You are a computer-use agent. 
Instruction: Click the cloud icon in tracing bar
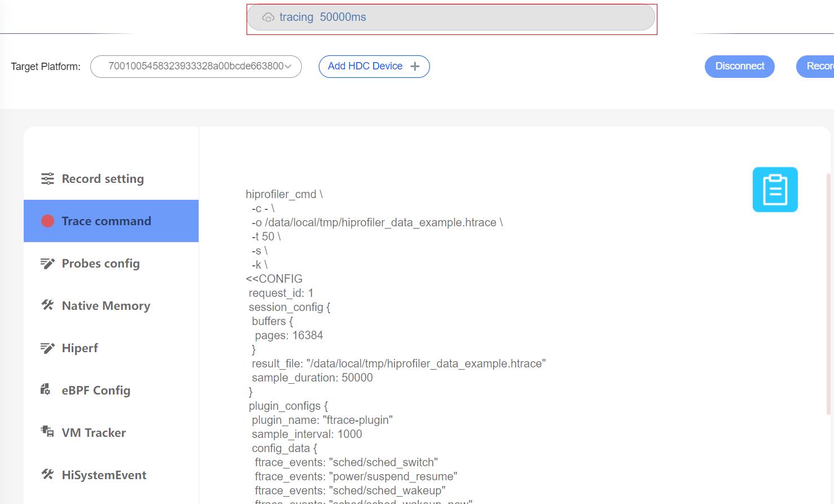[x=268, y=17]
